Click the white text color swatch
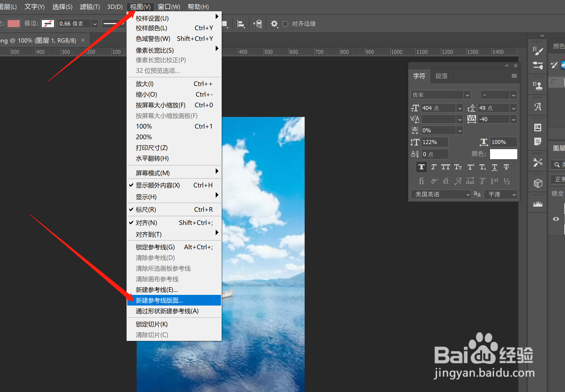The height and width of the screenshot is (392, 565). (503, 154)
